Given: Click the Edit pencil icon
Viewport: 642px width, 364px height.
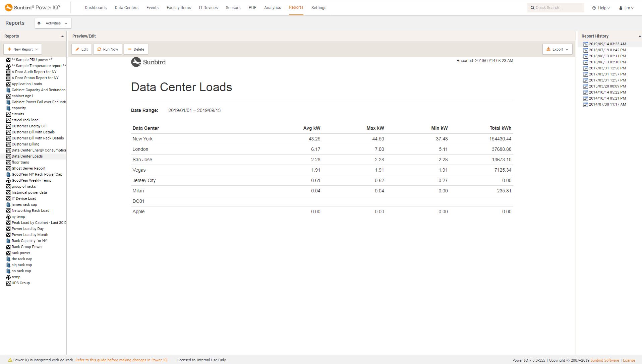Looking at the screenshot, I should coord(77,49).
